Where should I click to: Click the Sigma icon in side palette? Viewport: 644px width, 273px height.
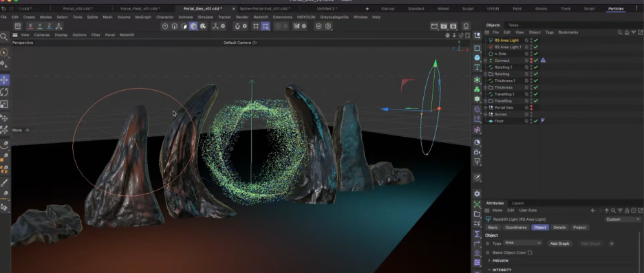coord(477,234)
